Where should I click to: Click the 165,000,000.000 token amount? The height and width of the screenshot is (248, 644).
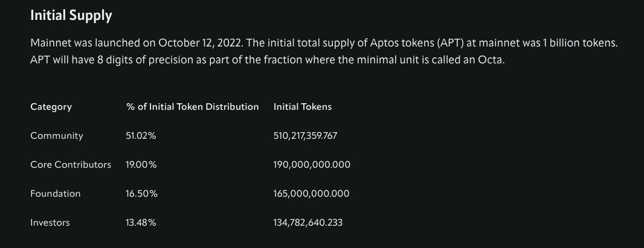(x=311, y=194)
